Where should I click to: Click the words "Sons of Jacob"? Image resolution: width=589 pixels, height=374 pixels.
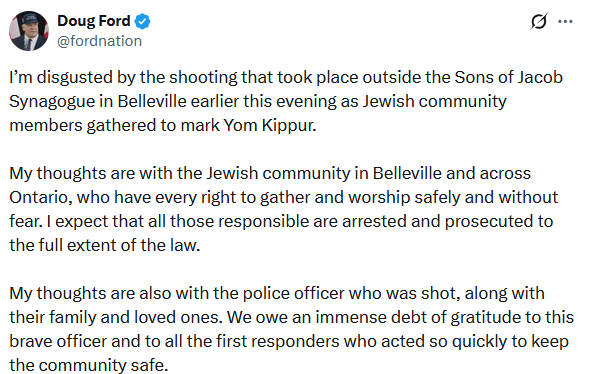click(509, 77)
